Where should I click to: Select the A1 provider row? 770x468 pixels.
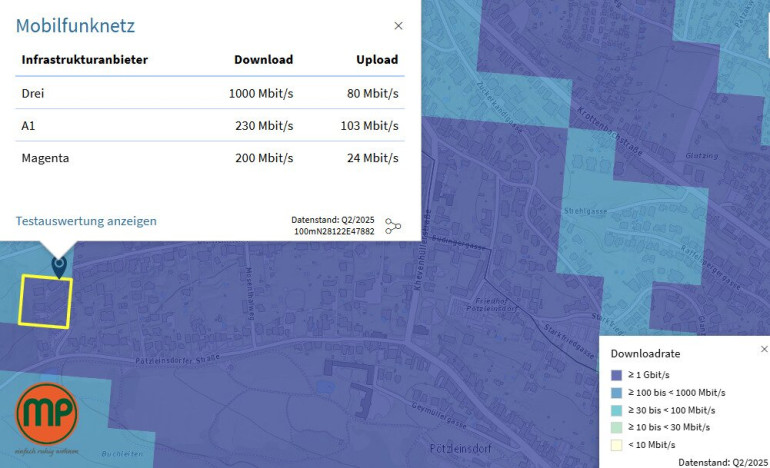[210, 126]
